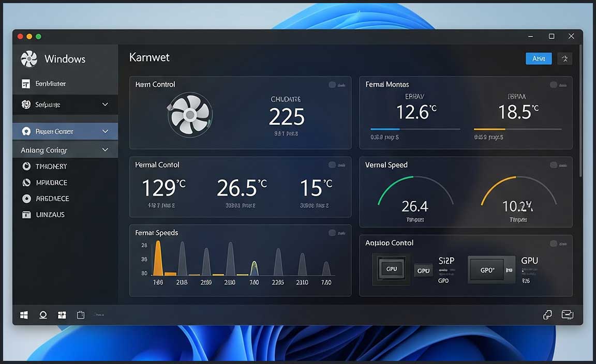Click the Aniang Corirgr section header
The height and width of the screenshot is (364, 596).
pos(65,150)
